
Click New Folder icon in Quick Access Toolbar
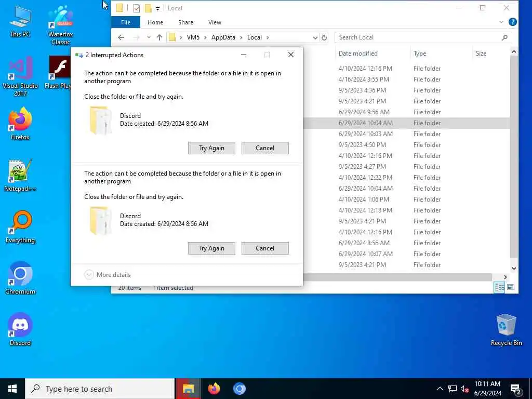(x=148, y=8)
